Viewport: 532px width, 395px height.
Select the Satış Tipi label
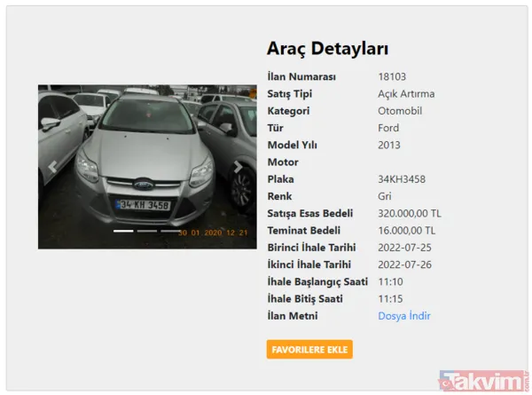pyautogui.click(x=289, y=94)
